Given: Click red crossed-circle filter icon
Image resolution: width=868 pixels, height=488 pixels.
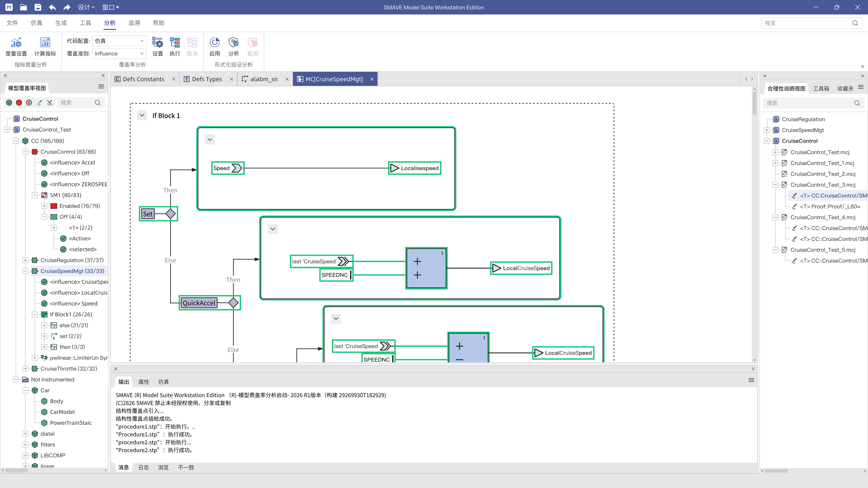Looking at the screenshot, I should [29, 103].
